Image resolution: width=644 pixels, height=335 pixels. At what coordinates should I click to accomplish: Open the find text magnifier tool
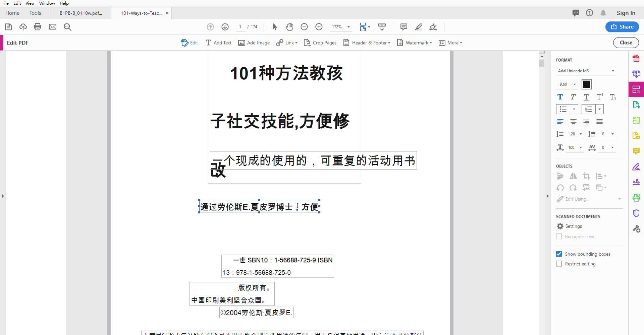[67, 27]
